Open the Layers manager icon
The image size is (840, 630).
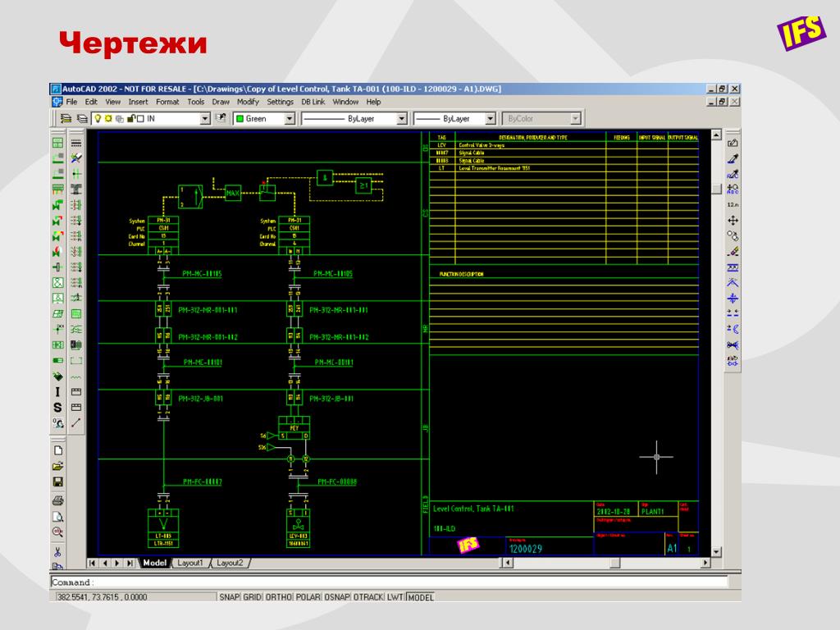click(x=66, y=118)
